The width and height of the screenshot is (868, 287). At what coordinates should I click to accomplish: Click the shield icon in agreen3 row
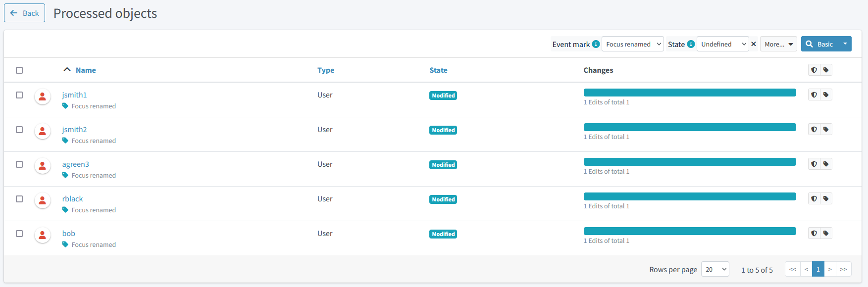tap(814, 164)
